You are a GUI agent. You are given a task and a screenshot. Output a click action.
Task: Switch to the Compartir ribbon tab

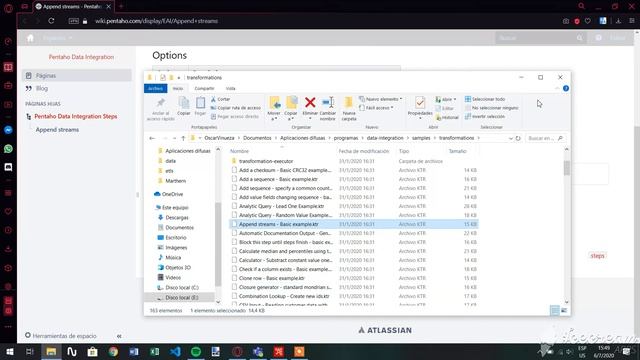click(204, 88)
